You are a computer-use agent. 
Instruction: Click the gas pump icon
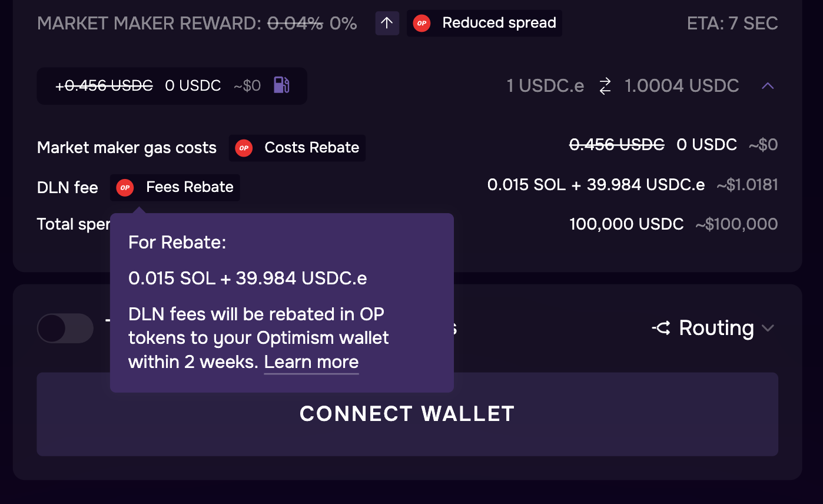[x=281, y=85]
